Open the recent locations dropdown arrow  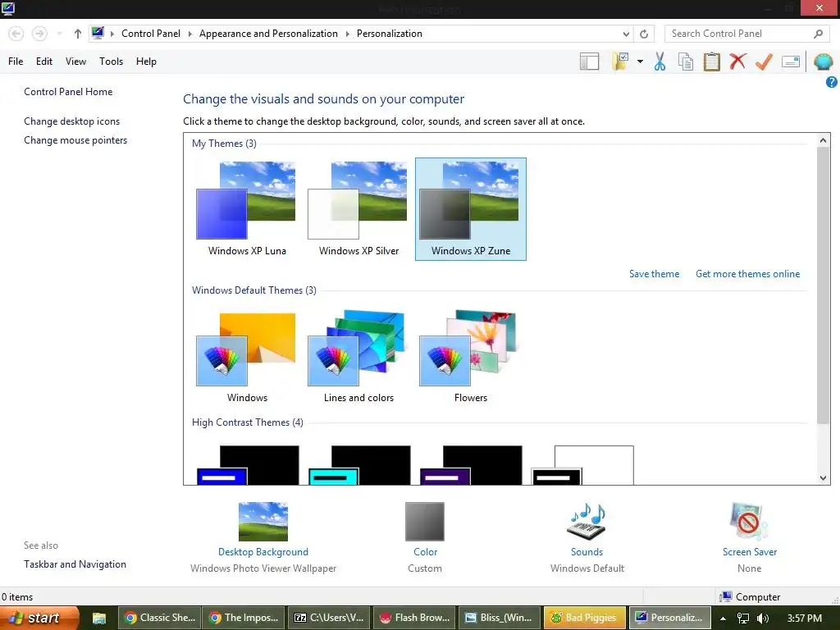(59, 34)
